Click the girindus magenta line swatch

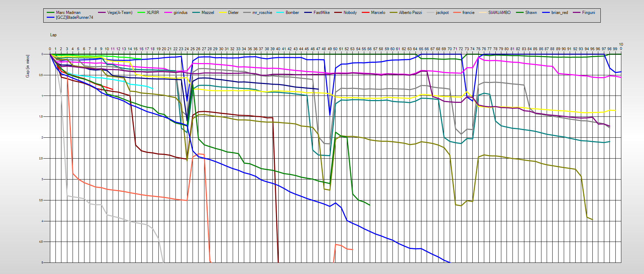click(x=168, y=13)
